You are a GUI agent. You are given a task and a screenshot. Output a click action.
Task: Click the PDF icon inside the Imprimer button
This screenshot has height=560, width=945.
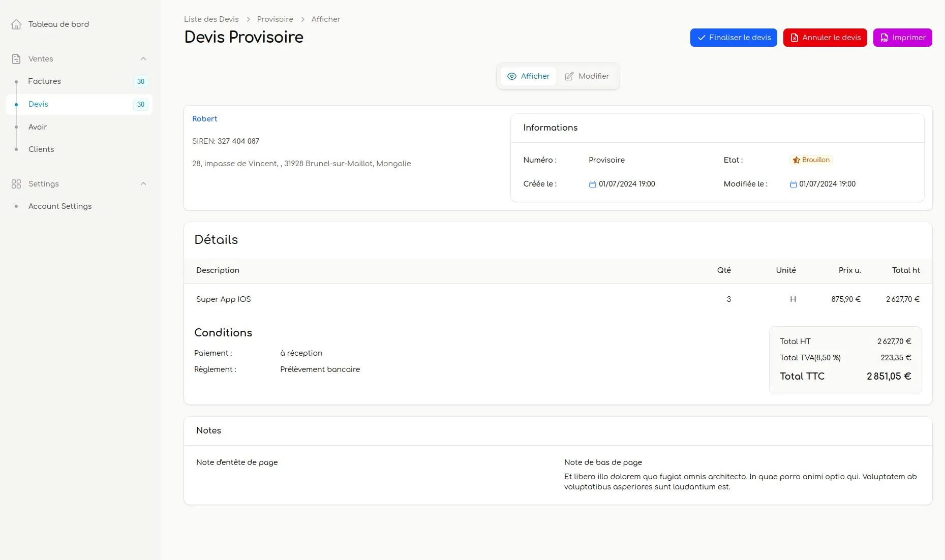point(885,38)
